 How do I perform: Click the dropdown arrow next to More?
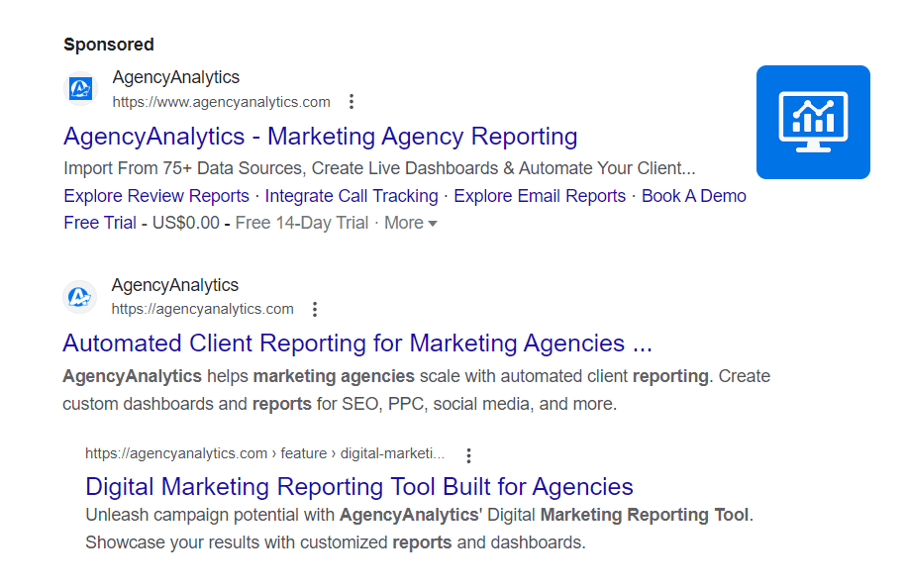(432, 224)
